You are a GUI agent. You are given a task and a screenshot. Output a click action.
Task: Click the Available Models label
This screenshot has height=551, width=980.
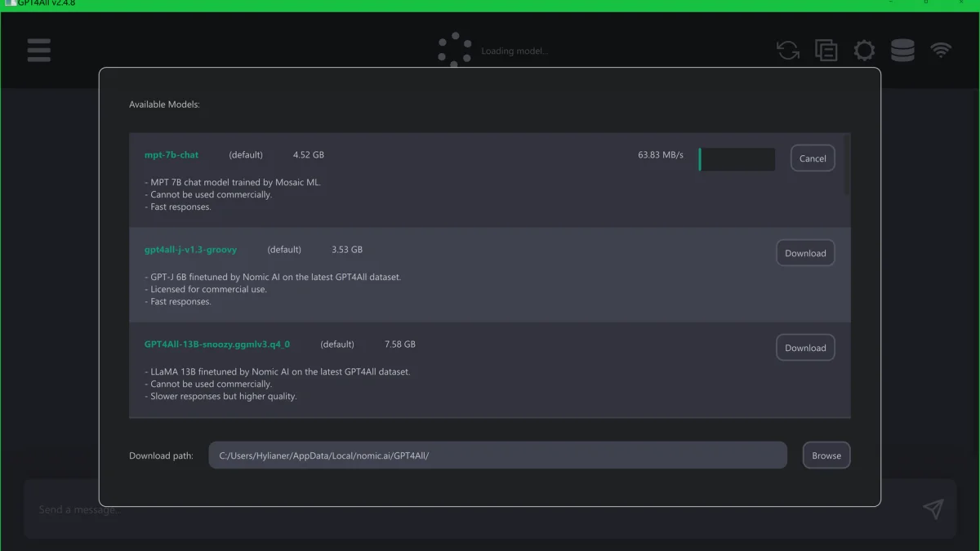point(164,104)
